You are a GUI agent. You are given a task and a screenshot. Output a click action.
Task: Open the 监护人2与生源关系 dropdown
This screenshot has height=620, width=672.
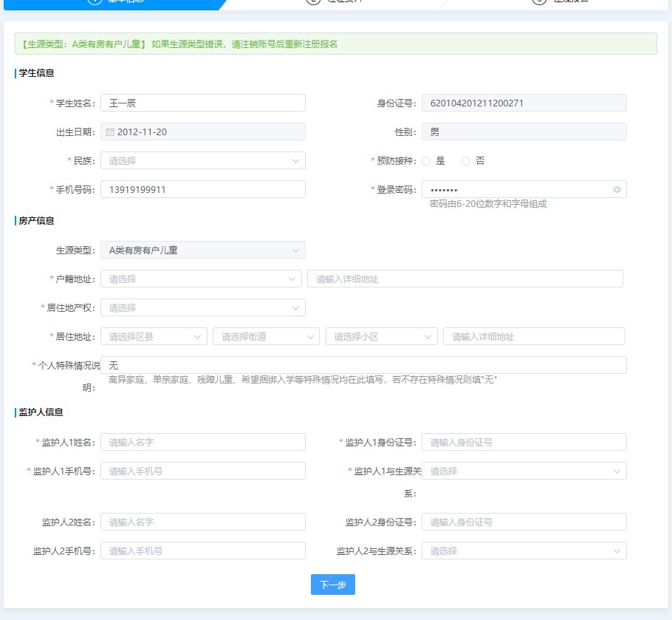click(x=524, y=551)
